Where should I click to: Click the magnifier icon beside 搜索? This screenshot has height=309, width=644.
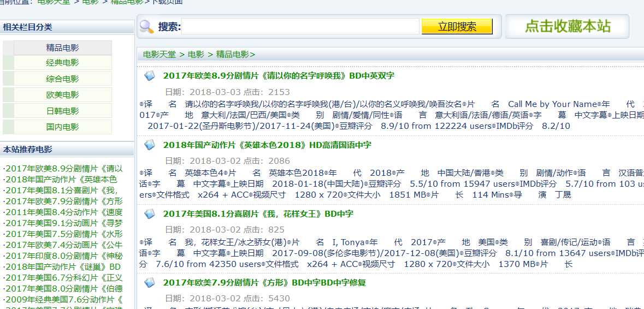point(146,27)
